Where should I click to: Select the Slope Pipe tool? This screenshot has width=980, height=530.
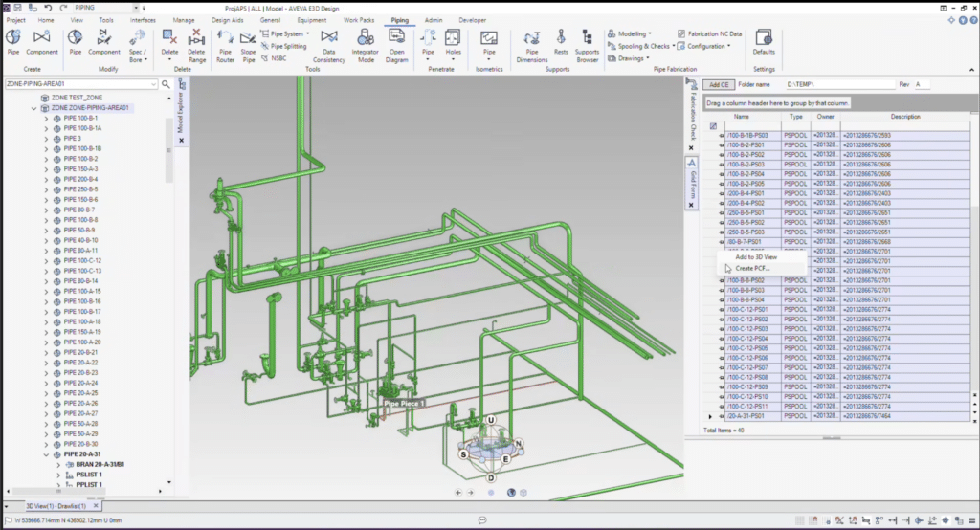(248, 46)
